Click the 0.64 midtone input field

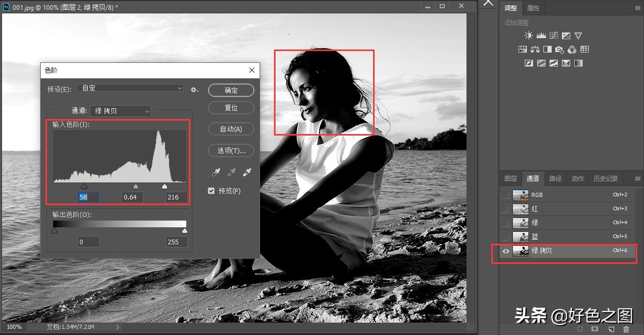133,197
